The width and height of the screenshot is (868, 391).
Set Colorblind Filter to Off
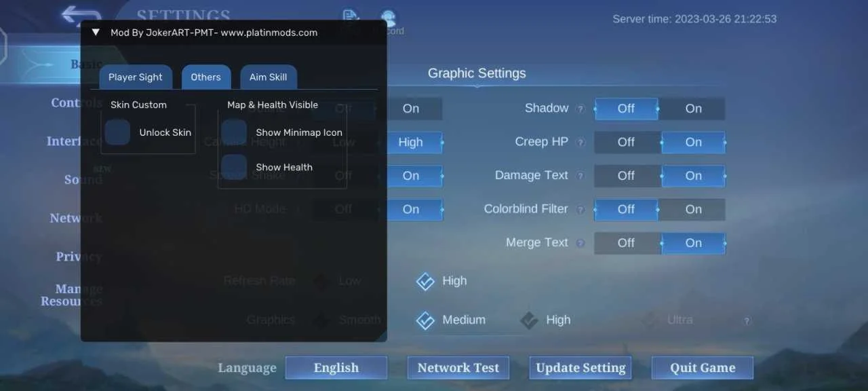click(x=626, y=210)
